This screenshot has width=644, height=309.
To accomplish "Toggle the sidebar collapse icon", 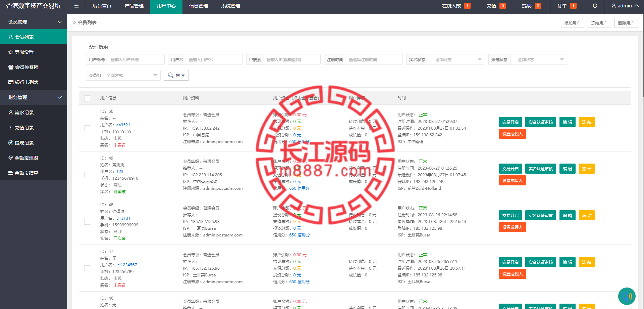I will (76, 6).
